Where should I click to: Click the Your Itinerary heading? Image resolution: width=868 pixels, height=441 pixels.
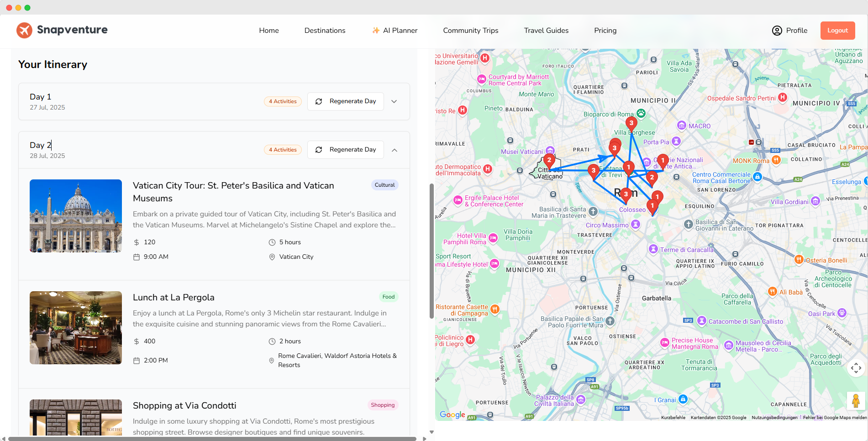pyautogui.click(x=53, y=65)
